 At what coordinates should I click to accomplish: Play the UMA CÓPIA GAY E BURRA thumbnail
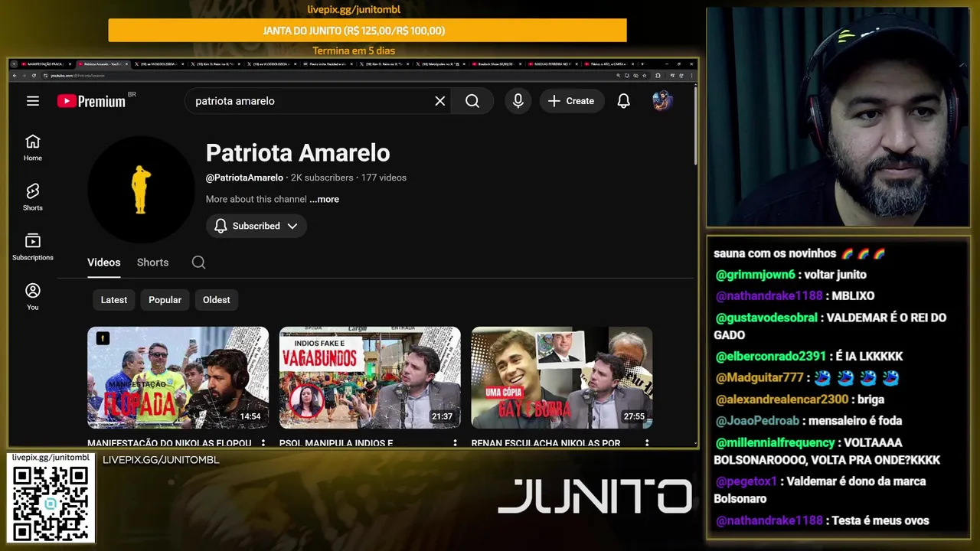coord(562,377)
